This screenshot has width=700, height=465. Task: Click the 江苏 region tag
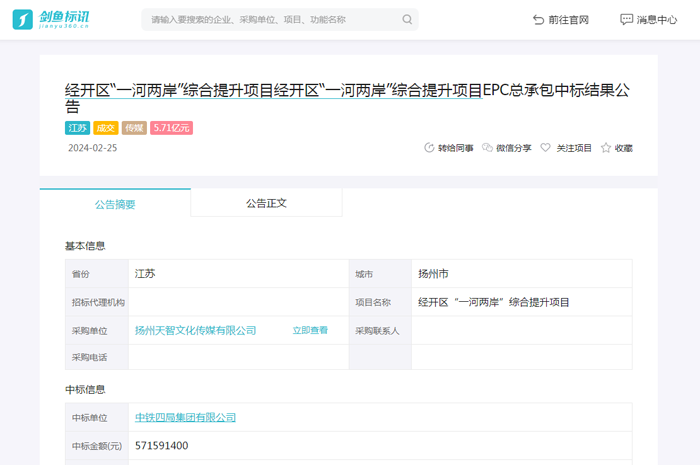[x=78, y=128]
